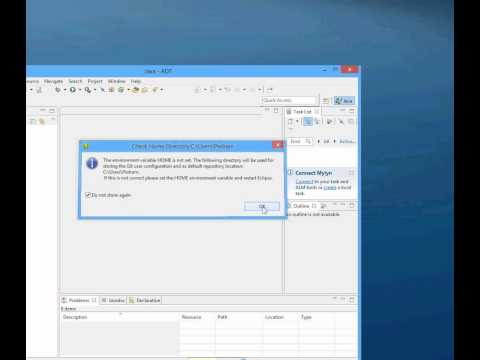Open the Help menu
The height and width of the screenshot is (360, 480).
point(136,81)
